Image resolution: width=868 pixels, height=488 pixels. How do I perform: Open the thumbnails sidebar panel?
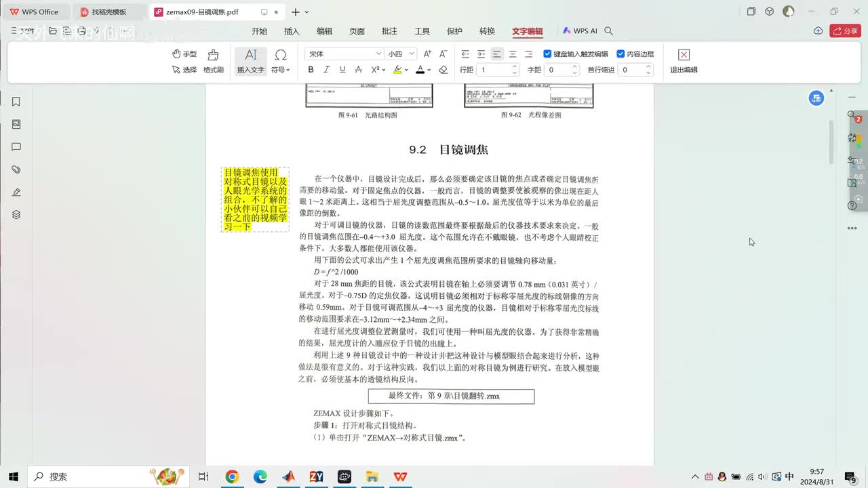pyautogui.click(x=16, y=124)
